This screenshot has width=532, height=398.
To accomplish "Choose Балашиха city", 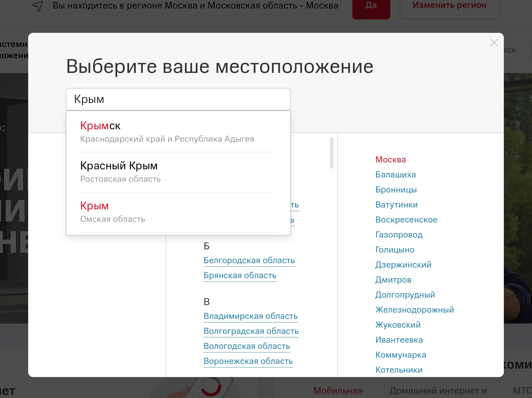I will pos(396,175).
